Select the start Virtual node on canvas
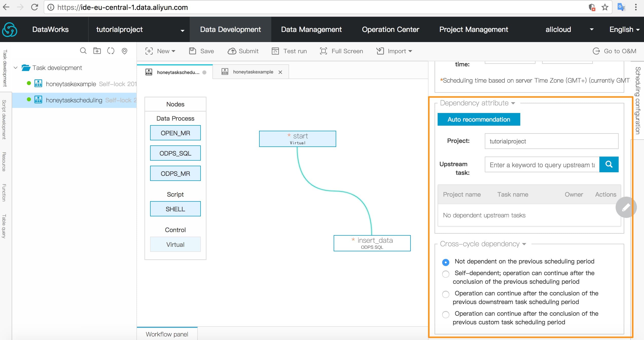Viewport: 644px width, 340px height. coord(297,139)
